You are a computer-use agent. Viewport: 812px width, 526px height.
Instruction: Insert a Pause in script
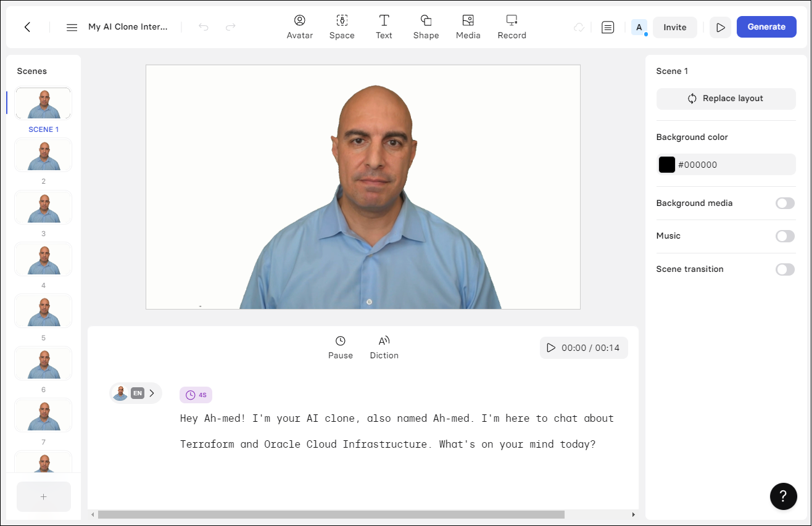pos(340,348)
